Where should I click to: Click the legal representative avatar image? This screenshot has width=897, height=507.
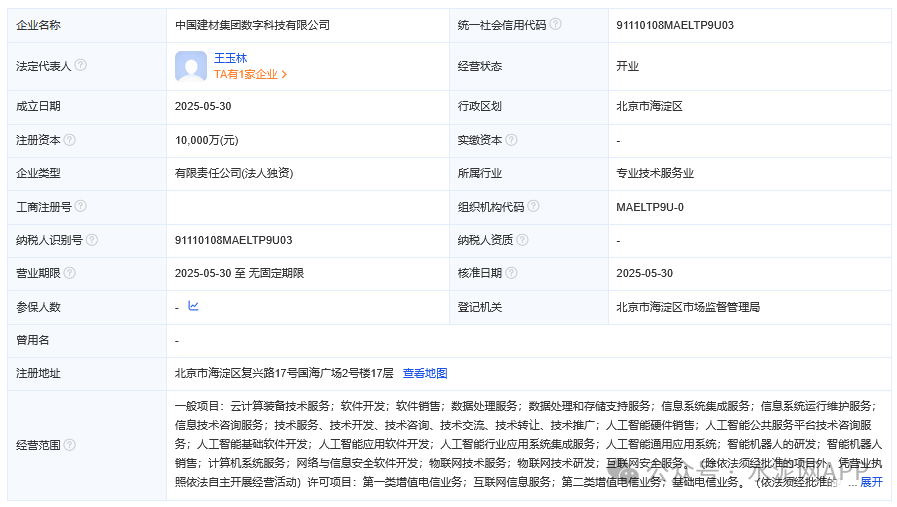(x=190, y=66)
